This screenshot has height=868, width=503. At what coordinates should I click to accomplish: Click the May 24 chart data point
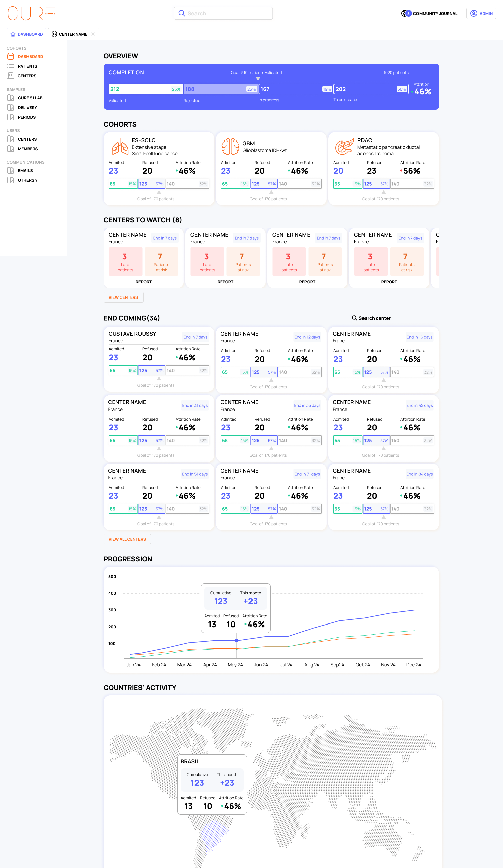(x=236, y=640)
